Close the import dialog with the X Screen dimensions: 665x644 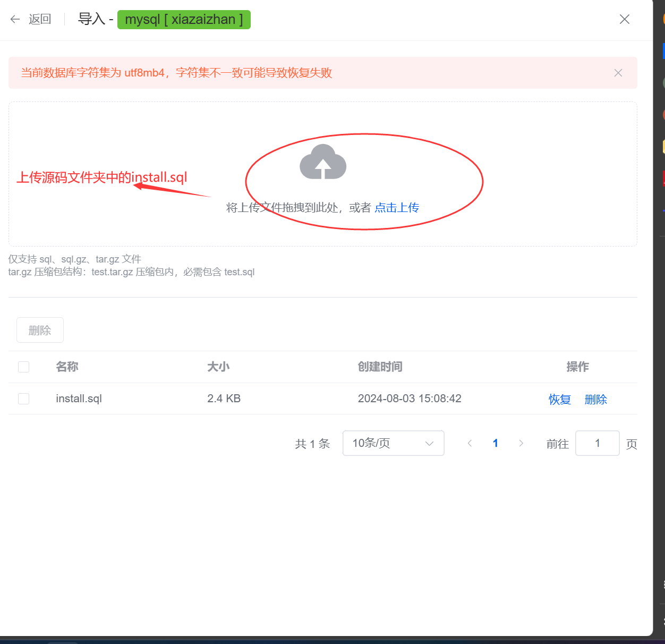tap(625, 20)
